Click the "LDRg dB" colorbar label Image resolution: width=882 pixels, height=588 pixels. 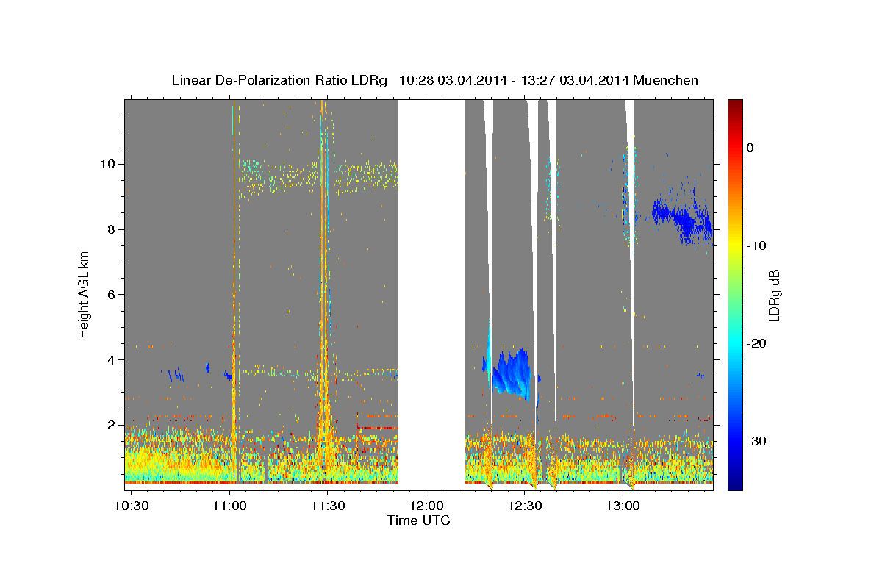tap(774, 295)
